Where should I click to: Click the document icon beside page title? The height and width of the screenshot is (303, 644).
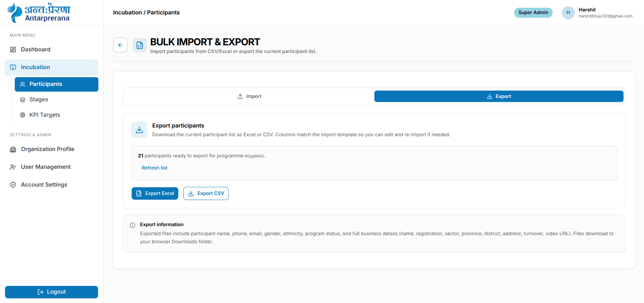coord(140,45)
